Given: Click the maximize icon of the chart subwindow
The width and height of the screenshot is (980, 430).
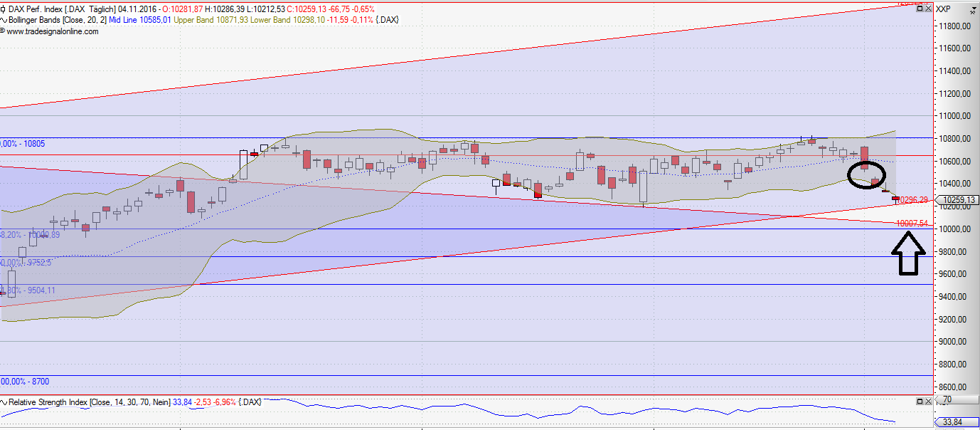Looking at the screenshot, I should pos(920,8).
